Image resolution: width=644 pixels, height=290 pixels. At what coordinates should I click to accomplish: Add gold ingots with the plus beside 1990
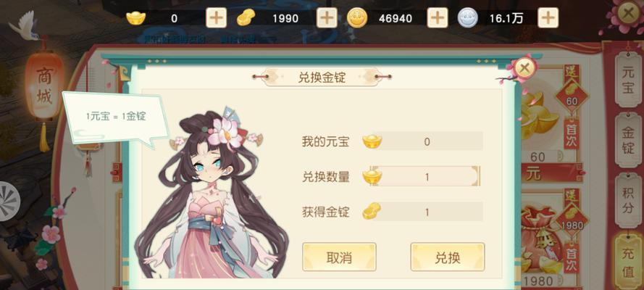[x=327, y=17]
